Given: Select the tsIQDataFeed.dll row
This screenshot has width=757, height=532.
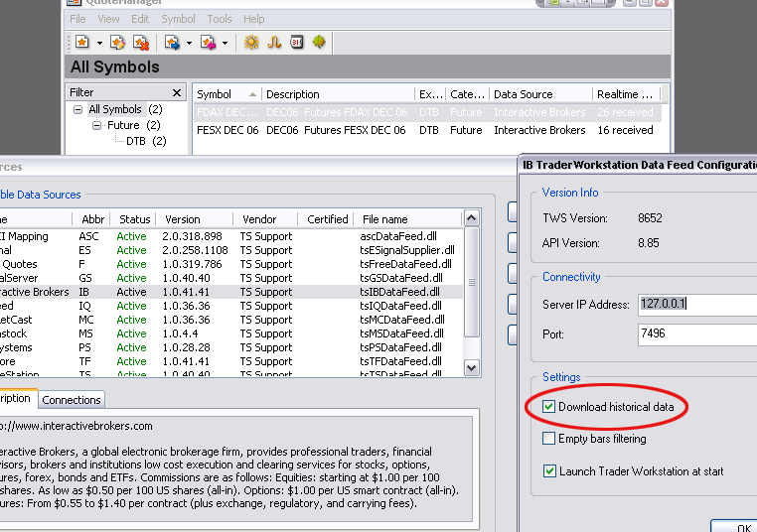Looking at the screenshot, I should point(230,306).
